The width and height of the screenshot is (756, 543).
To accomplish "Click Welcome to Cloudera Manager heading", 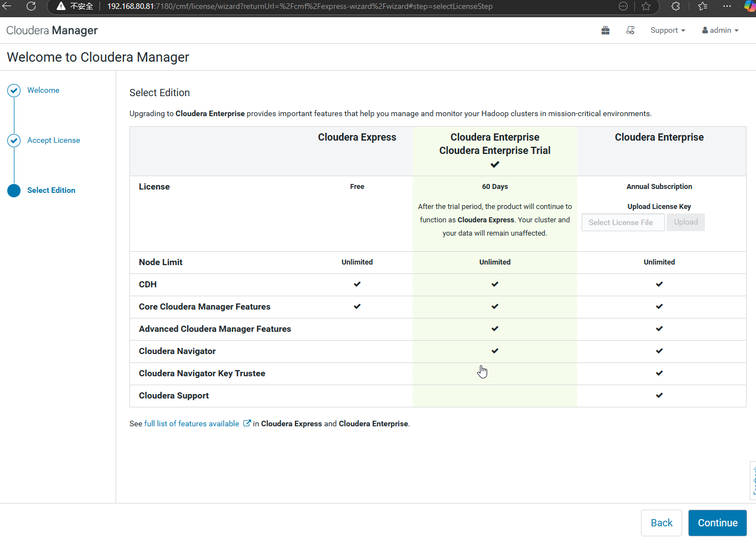I will (98, 57).
